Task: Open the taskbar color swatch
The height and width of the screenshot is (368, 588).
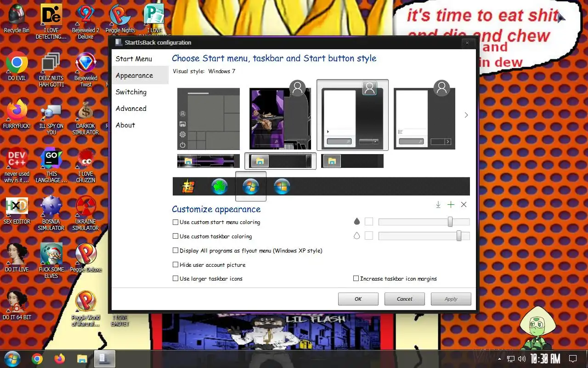Action: [369, 236]
